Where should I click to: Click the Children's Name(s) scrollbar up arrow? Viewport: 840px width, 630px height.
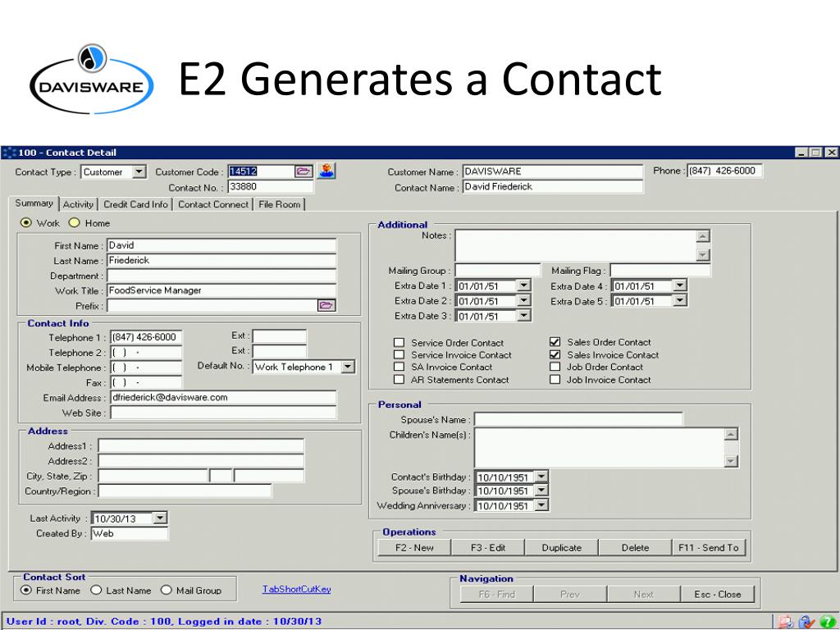click(731, 434)
